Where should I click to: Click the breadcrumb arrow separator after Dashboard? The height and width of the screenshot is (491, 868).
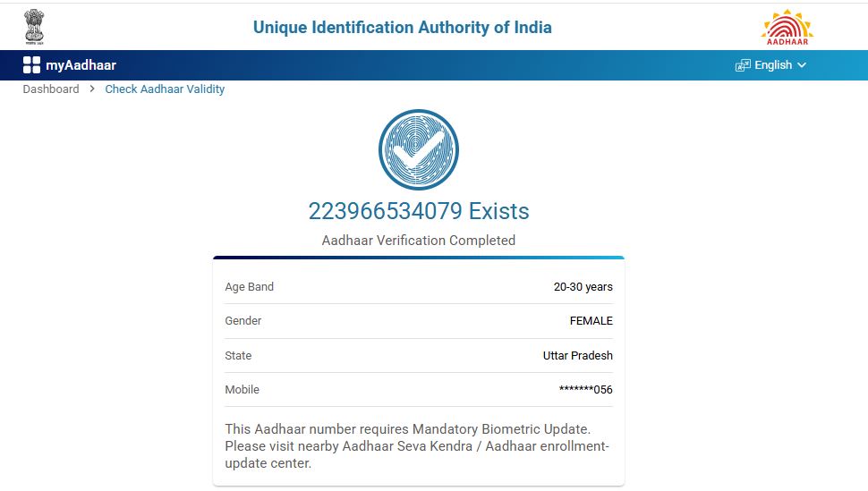[x=92, y=89]
